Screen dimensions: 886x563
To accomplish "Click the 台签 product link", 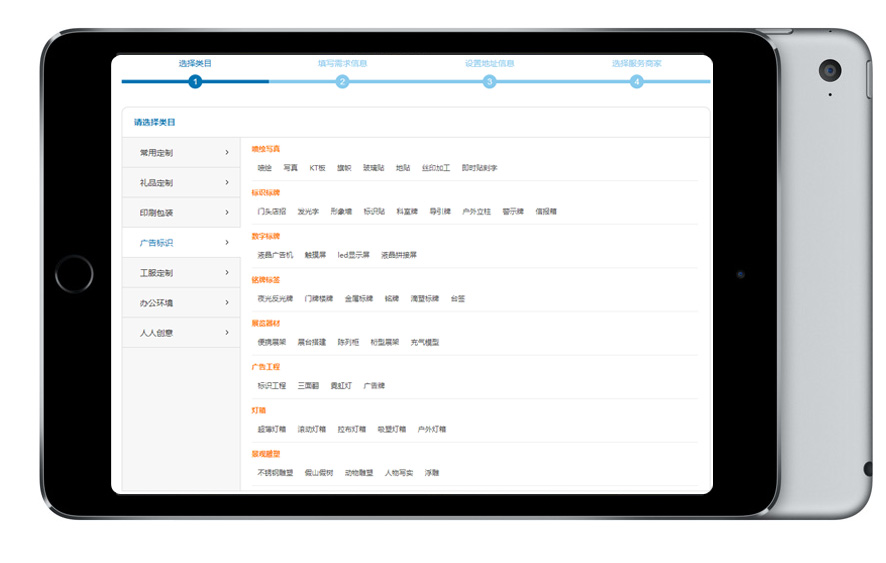I will (x=457, y=298).
